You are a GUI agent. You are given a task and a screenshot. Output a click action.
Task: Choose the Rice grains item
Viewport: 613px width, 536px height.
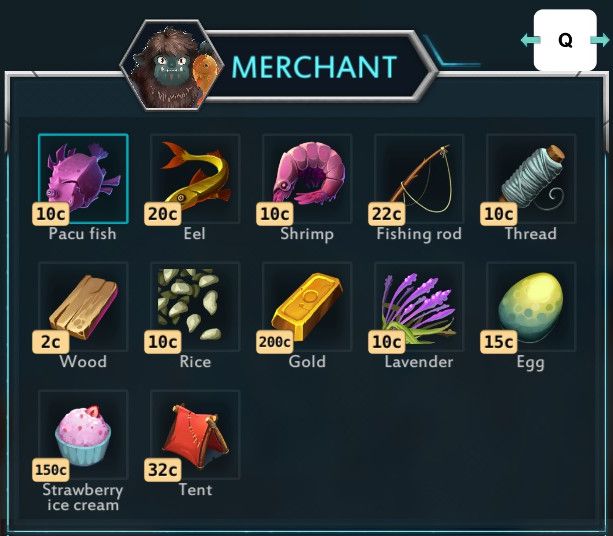tap(195, 307)
